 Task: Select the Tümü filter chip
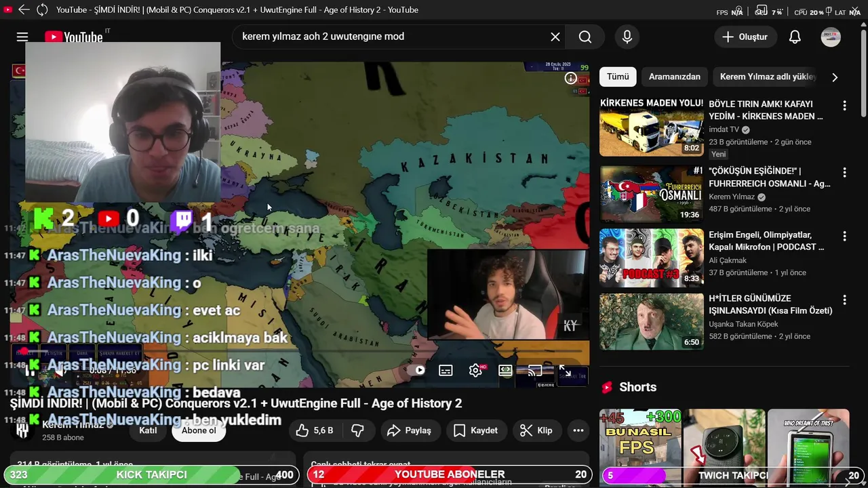pos(618,77)
